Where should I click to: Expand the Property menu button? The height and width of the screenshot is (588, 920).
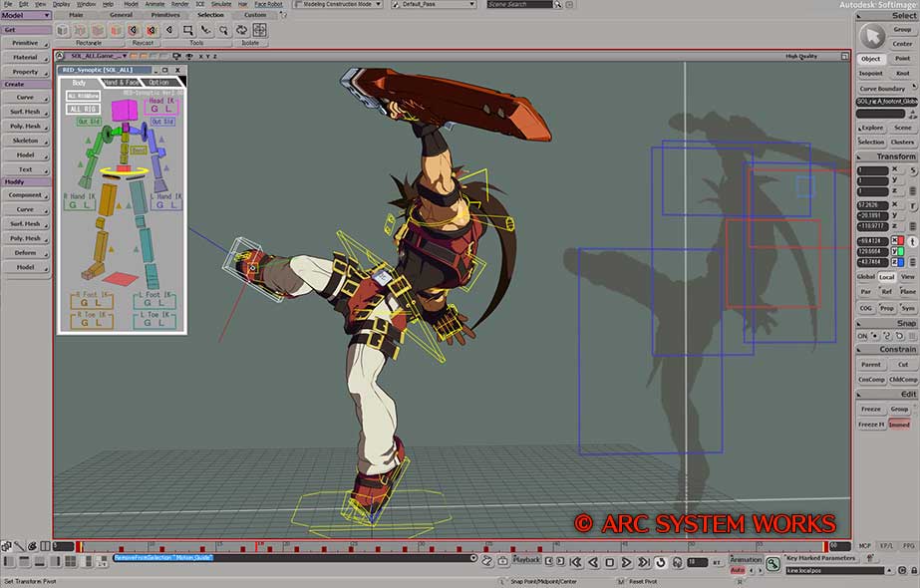pos(26,72)
